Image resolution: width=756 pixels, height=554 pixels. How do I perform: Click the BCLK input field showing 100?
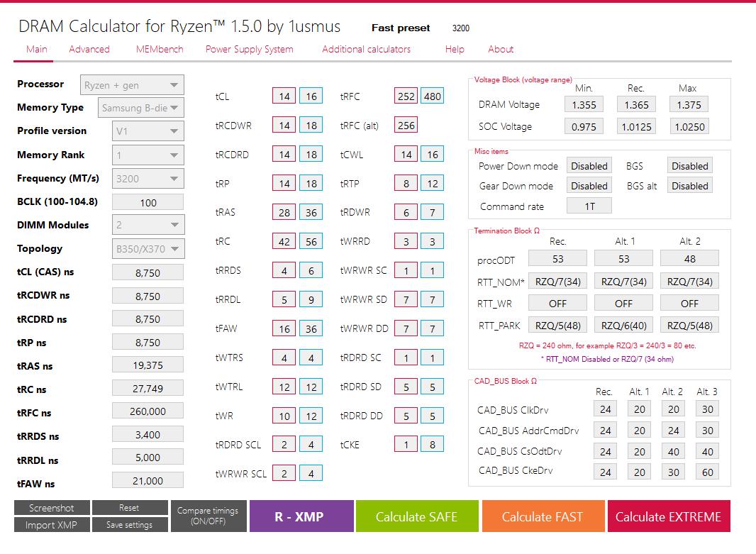148,202
